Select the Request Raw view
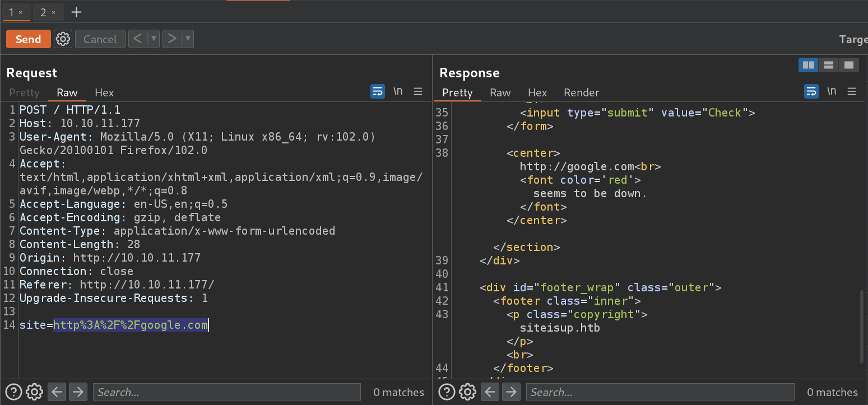The image size is (868, 405). [x=67, y=92]
